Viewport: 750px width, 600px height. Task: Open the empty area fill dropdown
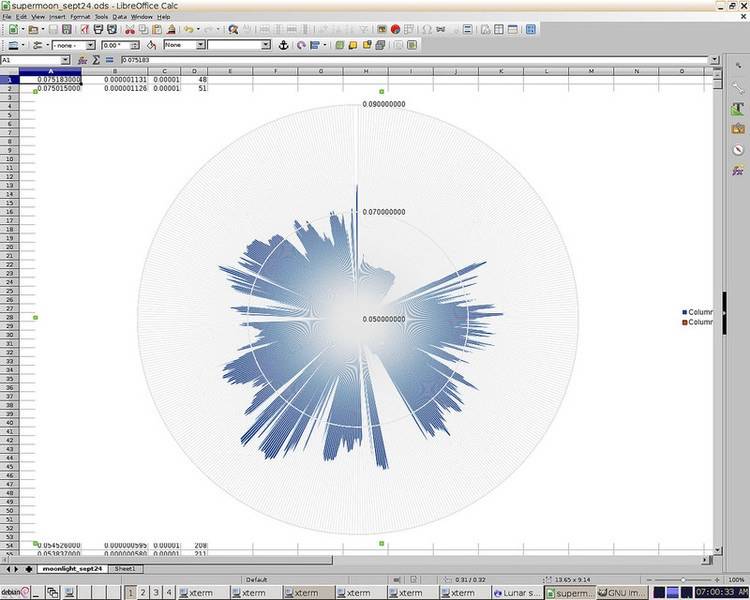click(266, 45)
